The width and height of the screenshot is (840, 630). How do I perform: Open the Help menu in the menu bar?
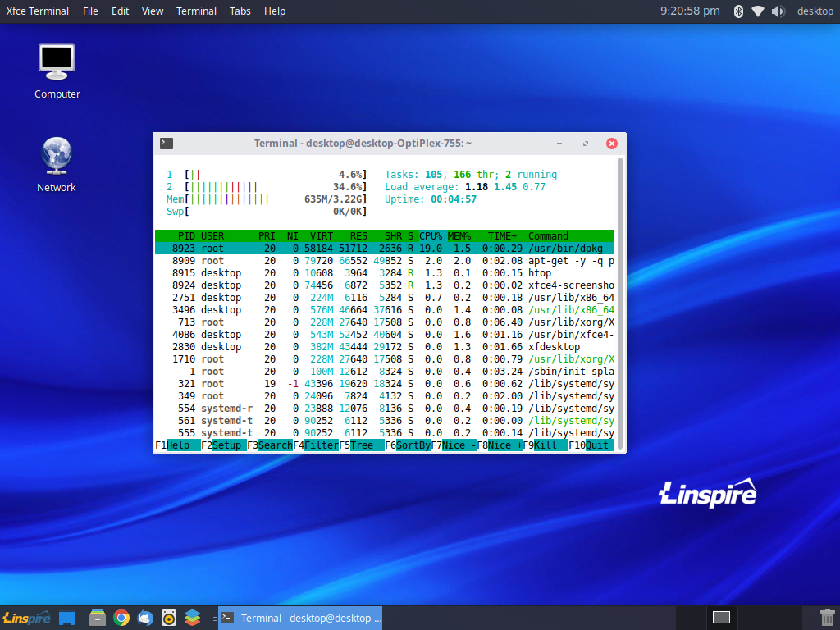(x=274, y=11)
